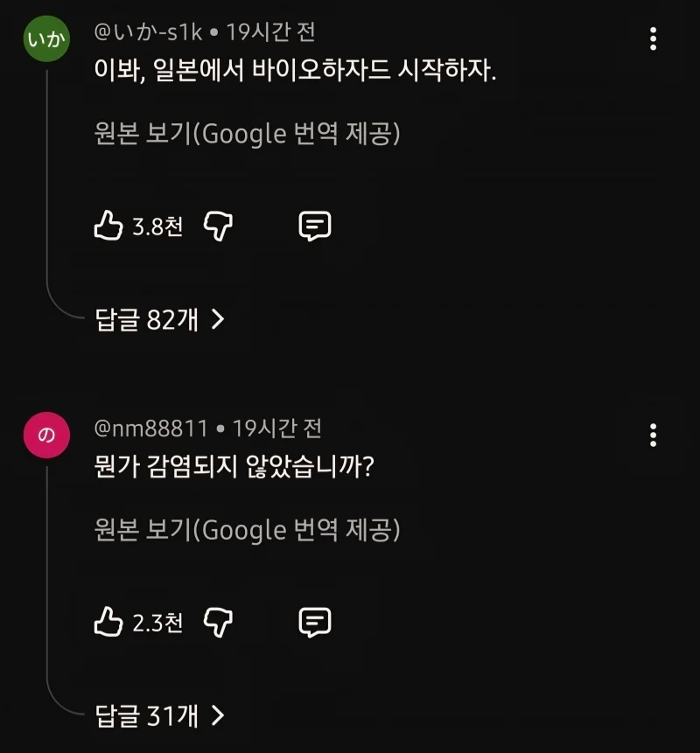Click the pink の profile avatar

(x=46, y=436)
